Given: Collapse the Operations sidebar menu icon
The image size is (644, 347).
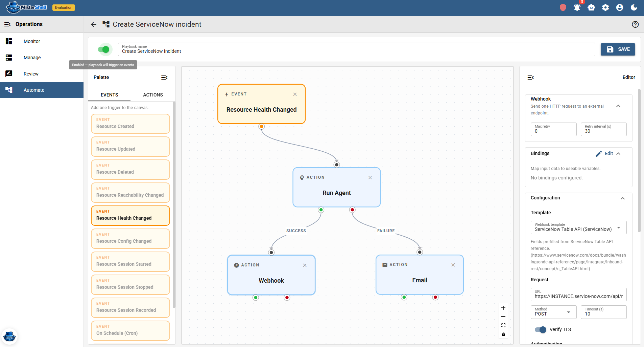Looking at the screenshot, I should coord(7,24).
